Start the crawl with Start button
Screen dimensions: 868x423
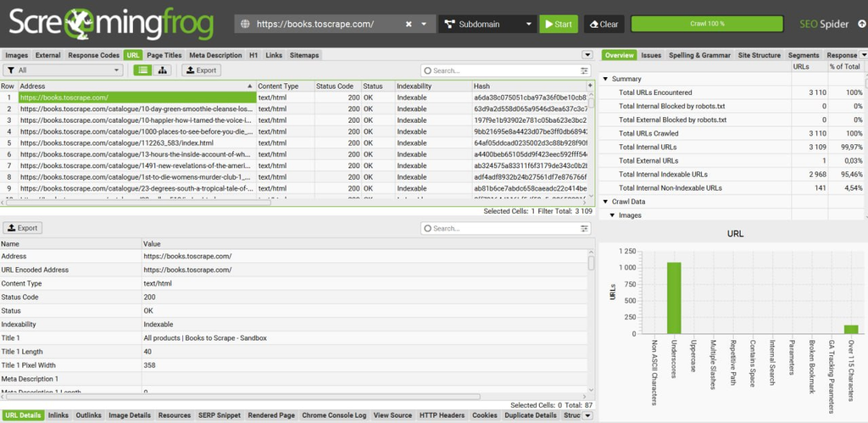pyautogui.click(x=559, y=25)
